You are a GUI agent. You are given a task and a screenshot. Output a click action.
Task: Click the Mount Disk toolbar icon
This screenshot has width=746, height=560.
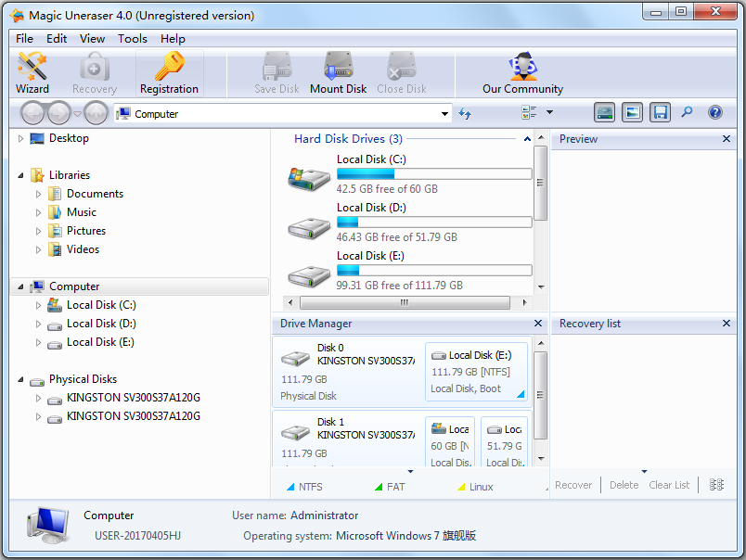339,73
